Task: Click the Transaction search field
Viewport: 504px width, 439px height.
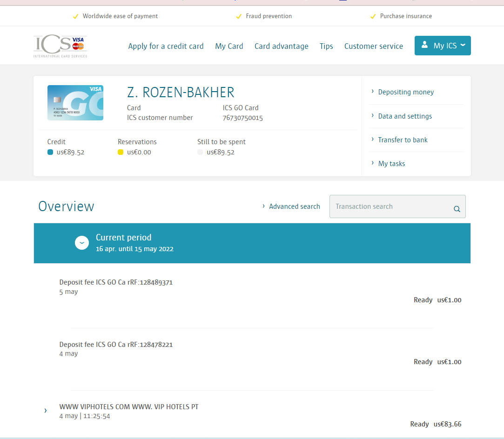Action: [397, 206]
